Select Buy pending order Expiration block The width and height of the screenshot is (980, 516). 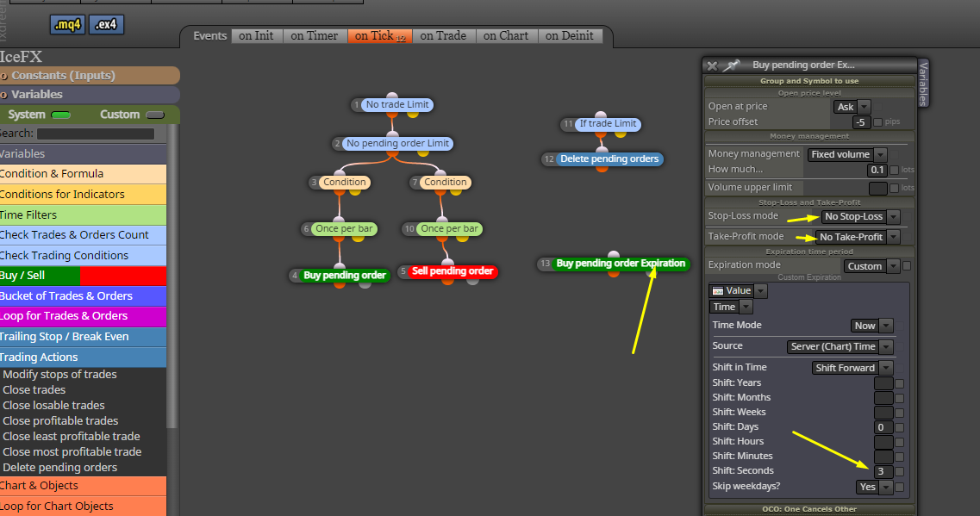(621, 264)
